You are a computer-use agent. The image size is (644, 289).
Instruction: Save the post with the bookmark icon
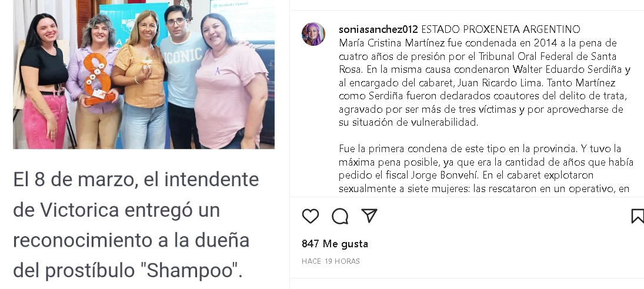pos(638,216)
